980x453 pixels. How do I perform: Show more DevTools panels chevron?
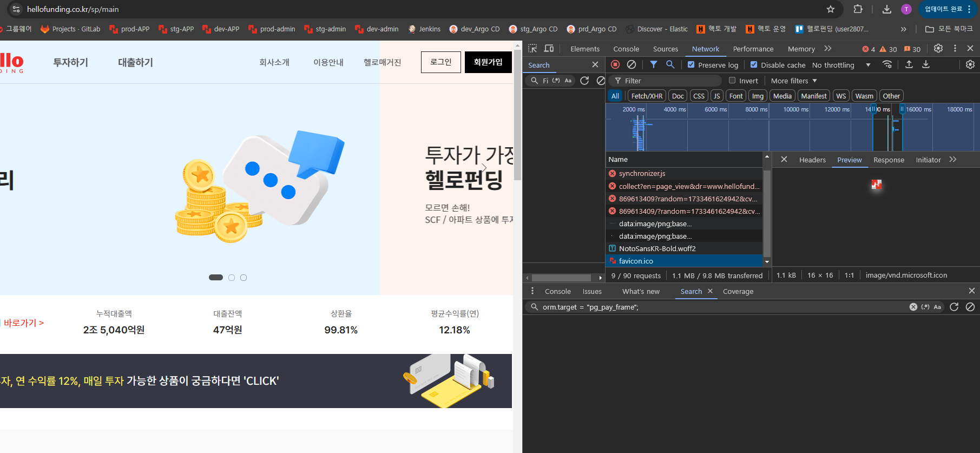tap(827, 49)
